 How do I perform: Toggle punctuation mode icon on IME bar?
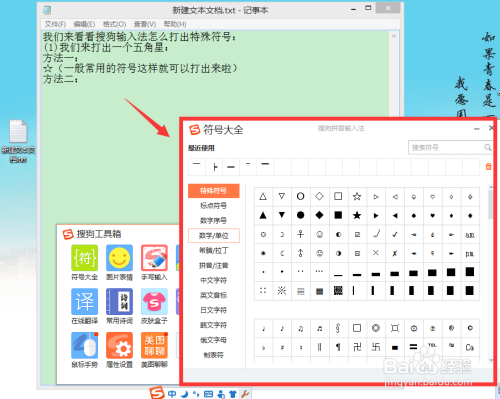(196, 394)
